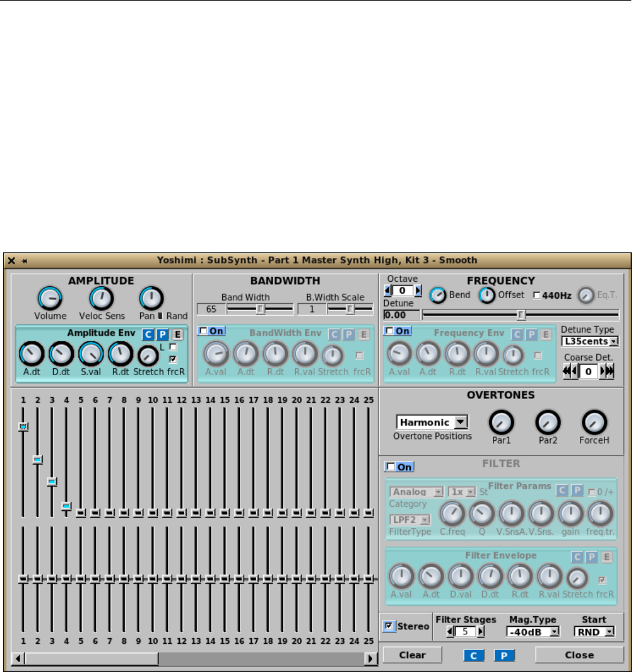Click the frequency Offset knob
The image size is (632, 672).
coord(487,295)
